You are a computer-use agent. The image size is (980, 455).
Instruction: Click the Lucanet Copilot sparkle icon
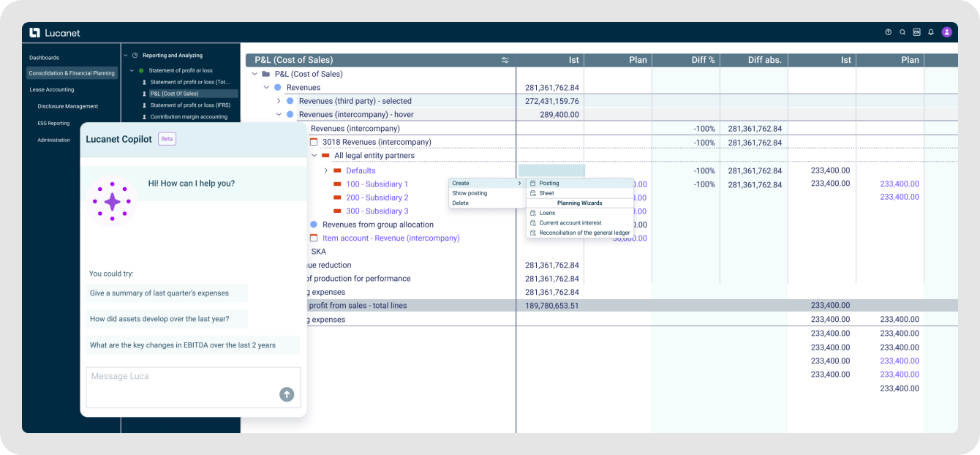[x=112, y=200]
